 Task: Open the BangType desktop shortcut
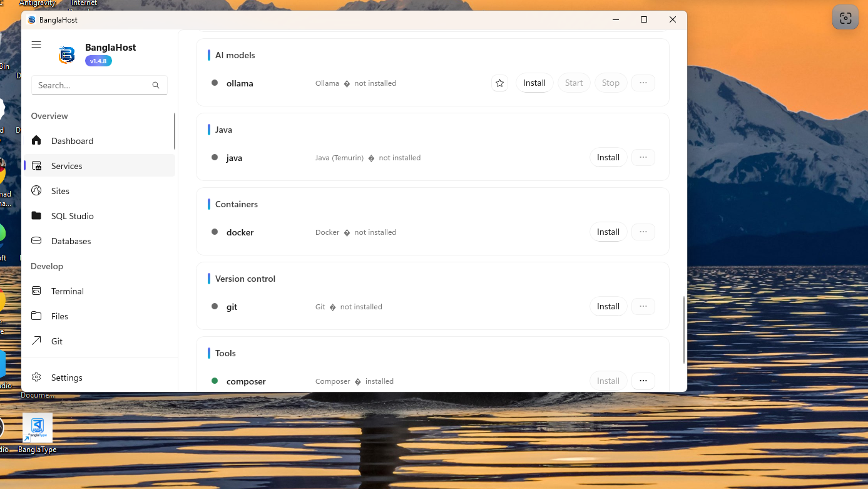pyautogui.click(x=38, y=433)
